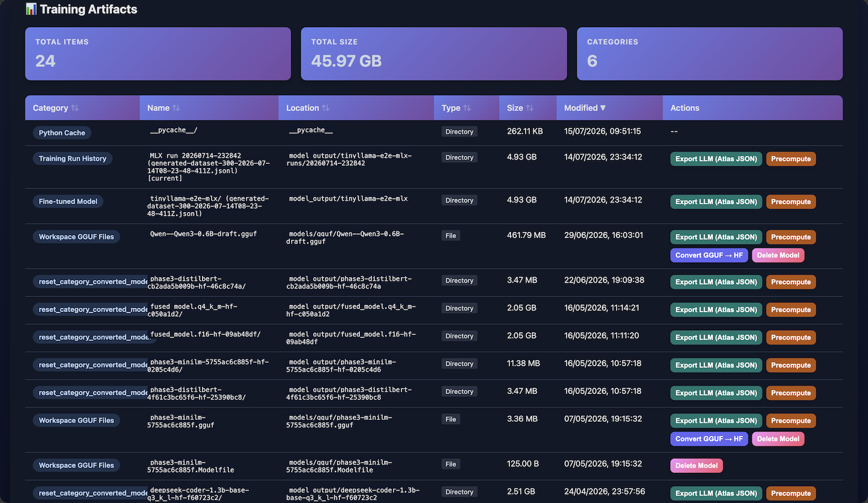Viewport: 868px width, 503px height.
Task: Click the Fine-tuned Model category badge
Action: pyautogui.click(x=68, y=201)
